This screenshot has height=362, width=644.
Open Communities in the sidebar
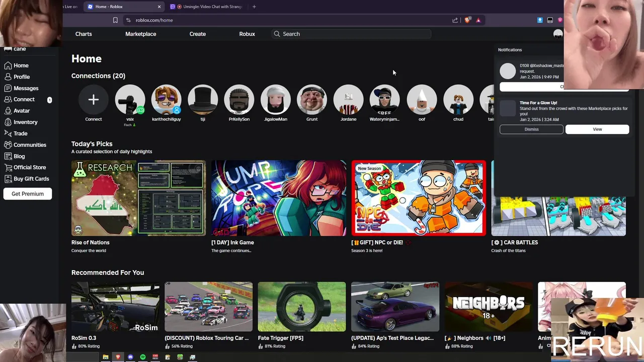coord(25,145)
